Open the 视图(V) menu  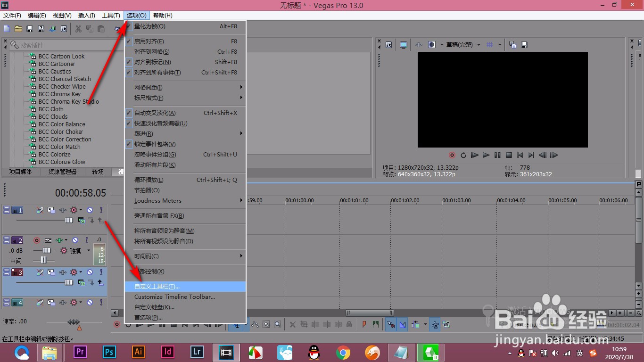coord(62,16)
